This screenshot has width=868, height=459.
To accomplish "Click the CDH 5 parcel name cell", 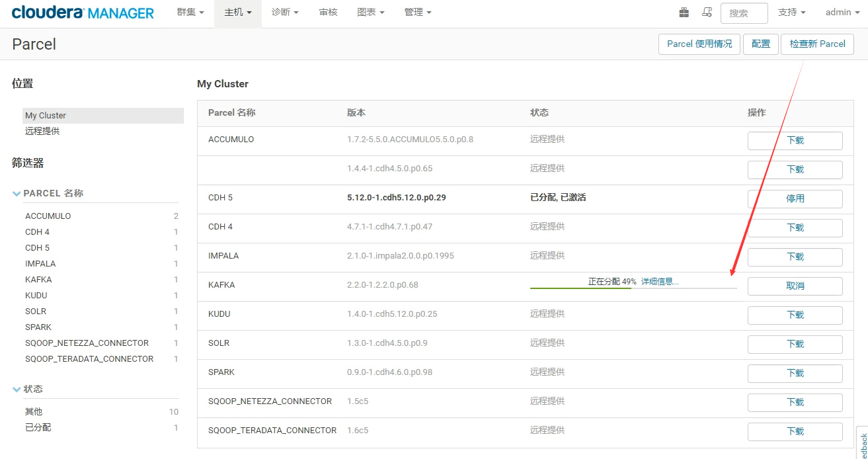I will [221, 198].
